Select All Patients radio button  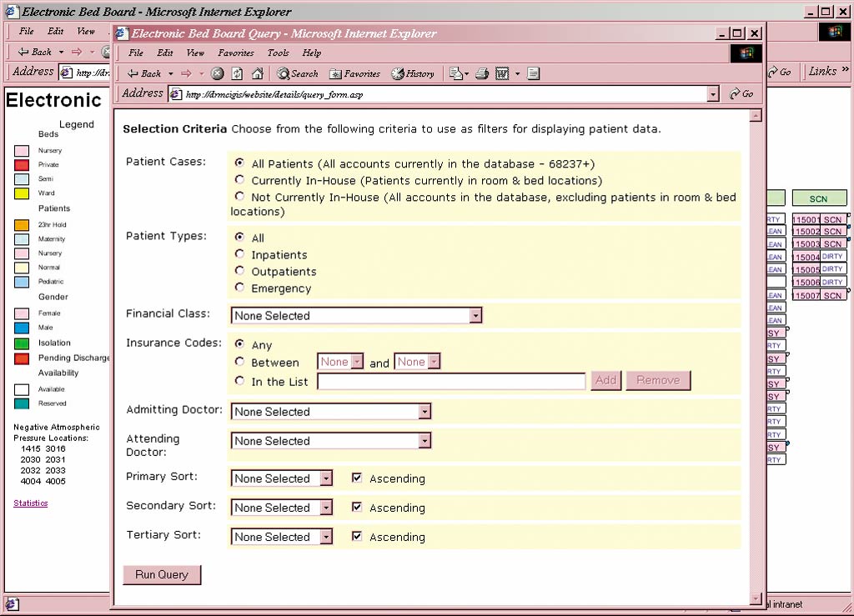click(239, 163)
